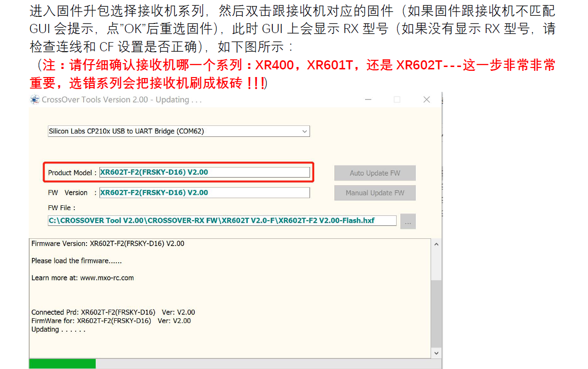This screenshot has width=588, height=369.
Task: Click the log scrollbar down arrow
Action: [x=436, y=353]
